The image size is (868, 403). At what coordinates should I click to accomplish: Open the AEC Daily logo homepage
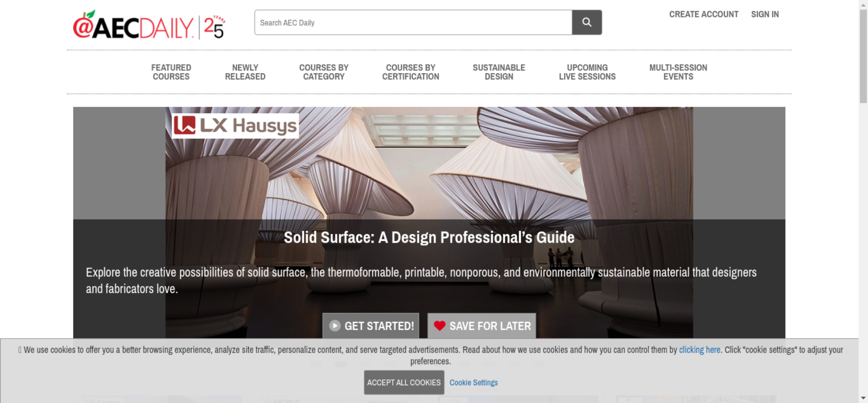pyautogui.click(x=149, y=25)
